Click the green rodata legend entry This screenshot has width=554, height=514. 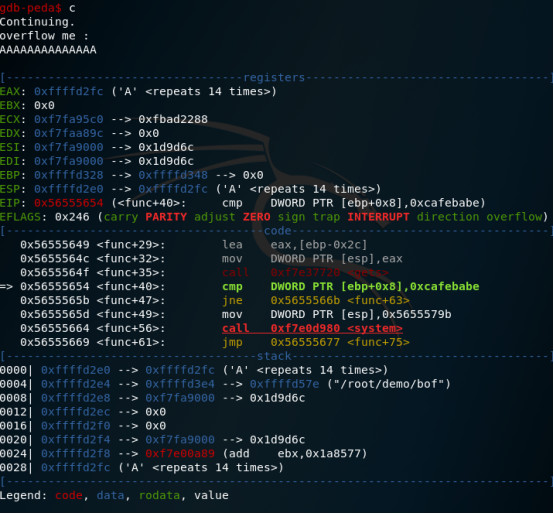pyautogui.click(x=159, y=496)
